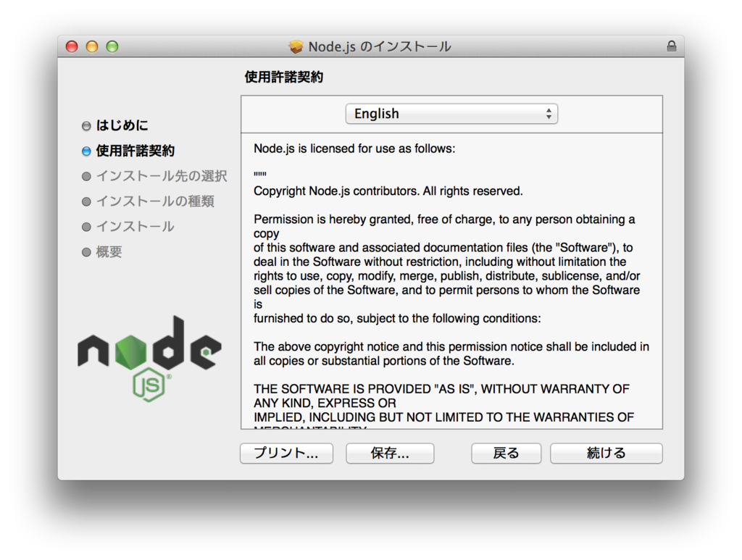Zoom the installer with green button
Screen dimensions: 742x560
click(112, 46)
